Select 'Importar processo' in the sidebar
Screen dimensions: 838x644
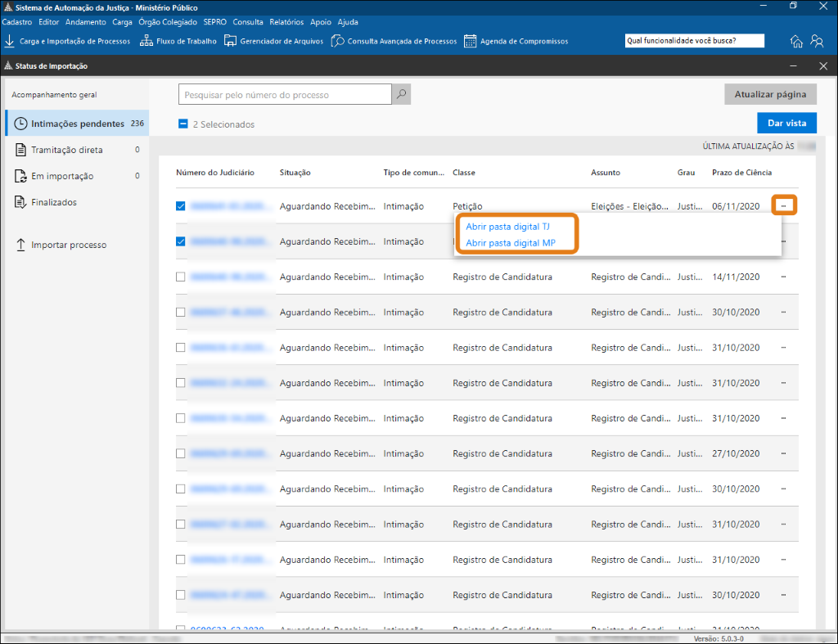click(x=69, y=245)
